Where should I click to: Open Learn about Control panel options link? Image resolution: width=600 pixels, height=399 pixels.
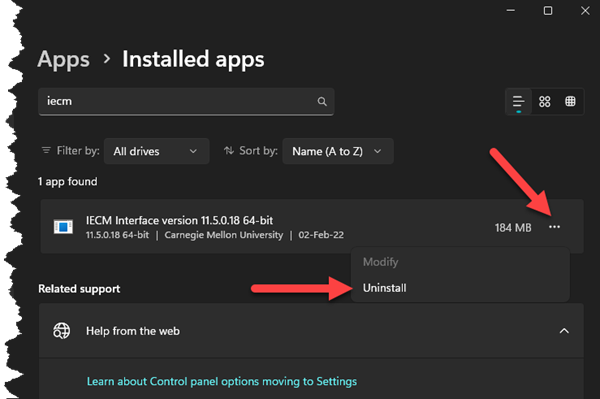pyautogui.click(x=222, y=381)
